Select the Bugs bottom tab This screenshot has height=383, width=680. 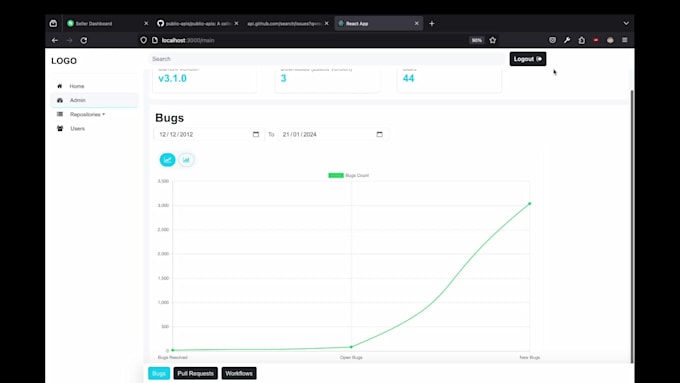point(159,373)
